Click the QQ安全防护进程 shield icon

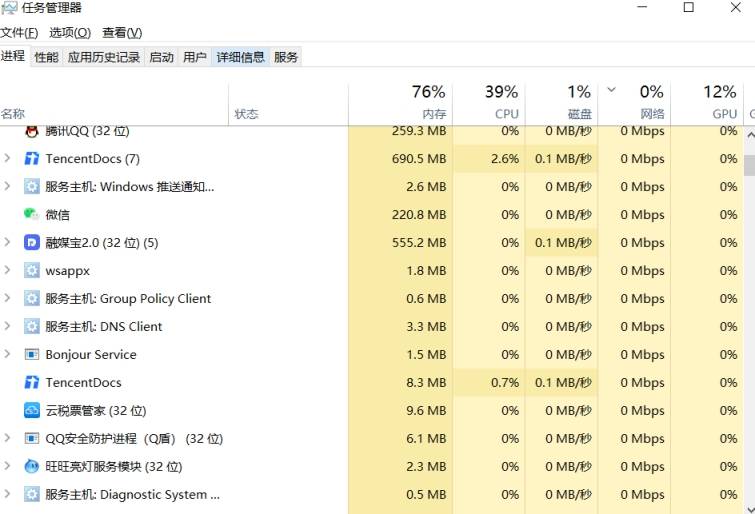click(x=32, y=439)
